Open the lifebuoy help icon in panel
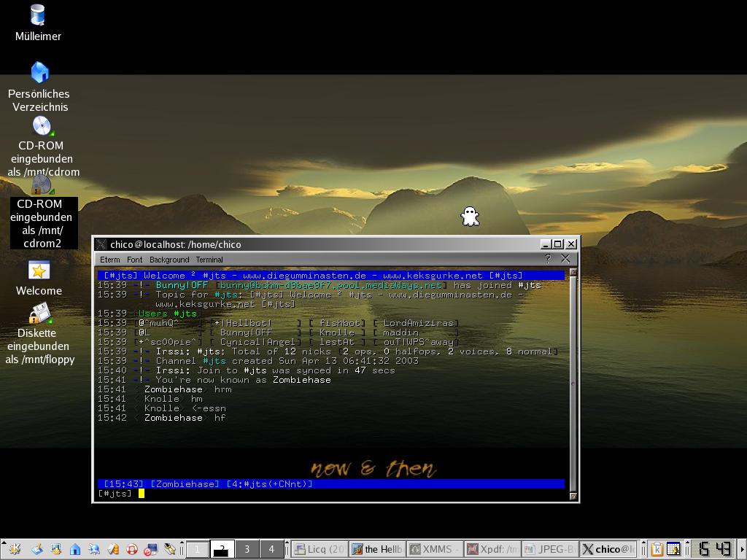 (132, 549)
